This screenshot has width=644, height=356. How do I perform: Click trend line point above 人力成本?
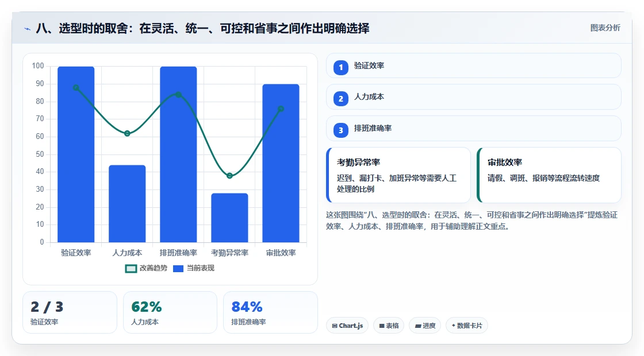(127, 133)
